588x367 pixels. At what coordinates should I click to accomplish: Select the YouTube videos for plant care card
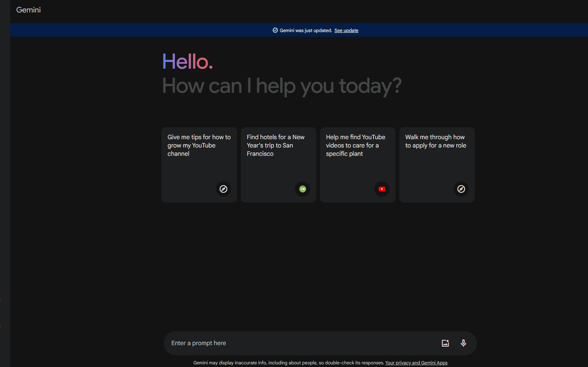point(358,165)
